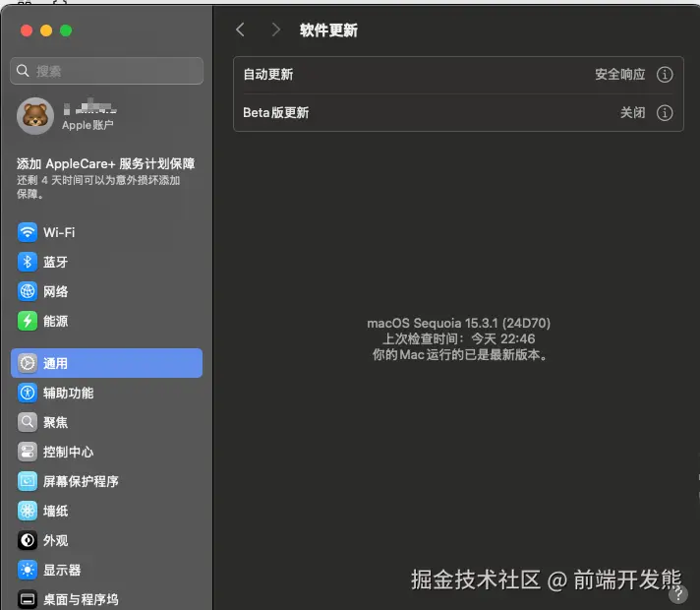Select 通用 label in sidebar

point(55,363)
